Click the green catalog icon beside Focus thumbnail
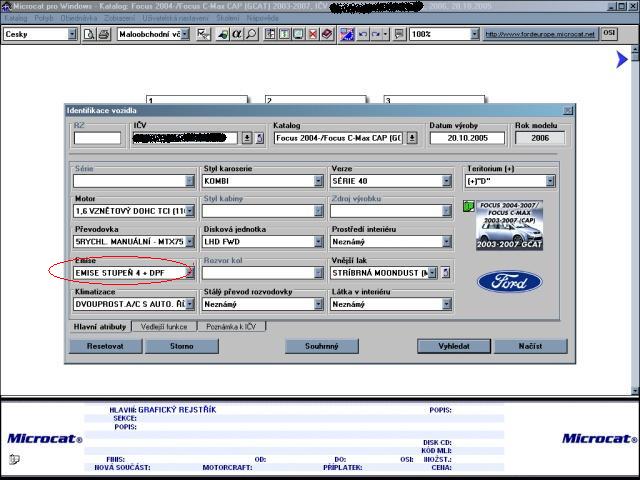Screen dimensions: 640x480 [468, 207]
